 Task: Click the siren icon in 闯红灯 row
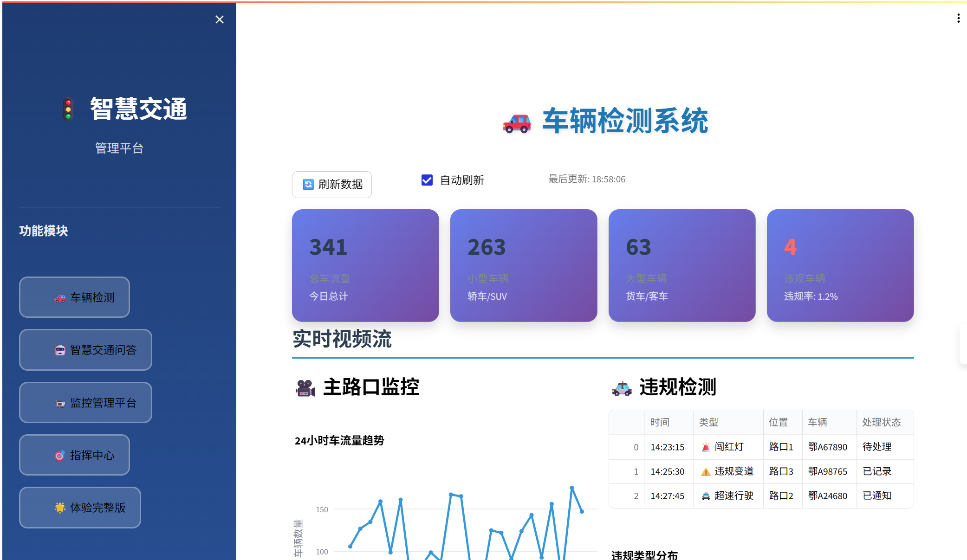706,447
